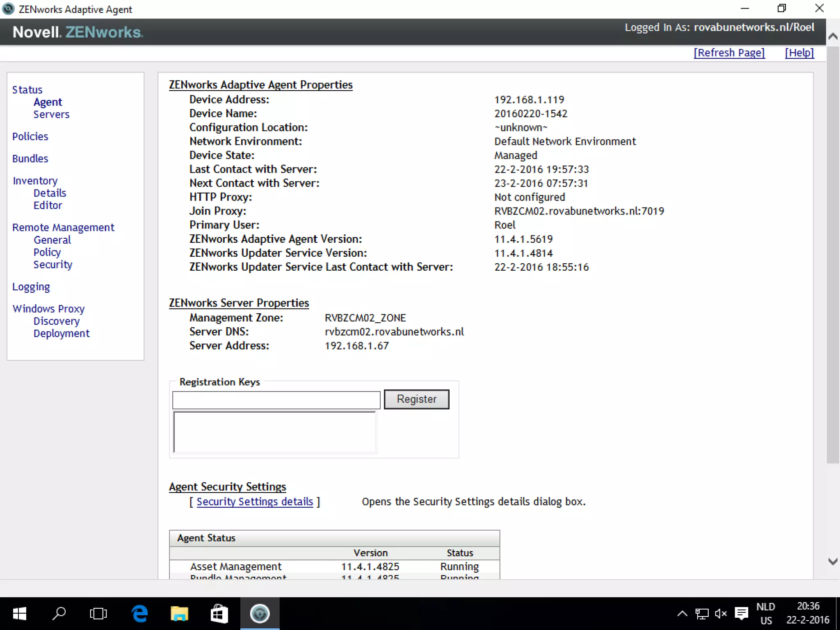This screenshot has width=840, height=630.
Task: Open Policies in the sidebar
Action: coord(30,137)
